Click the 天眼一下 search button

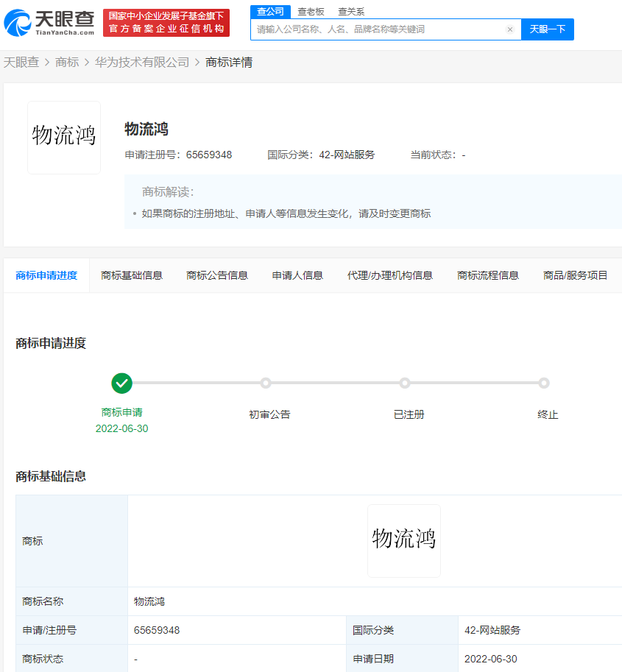click(548, 29)
